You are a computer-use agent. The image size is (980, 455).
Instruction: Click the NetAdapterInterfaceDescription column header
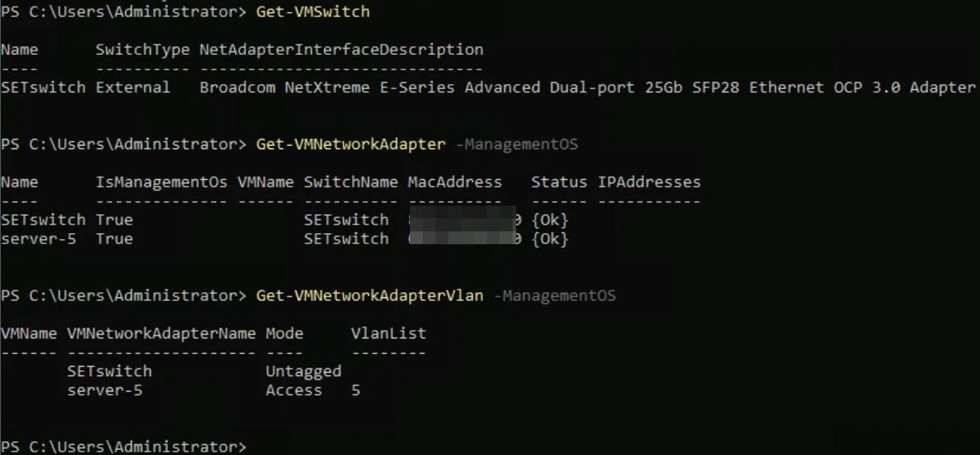point(341,50)
